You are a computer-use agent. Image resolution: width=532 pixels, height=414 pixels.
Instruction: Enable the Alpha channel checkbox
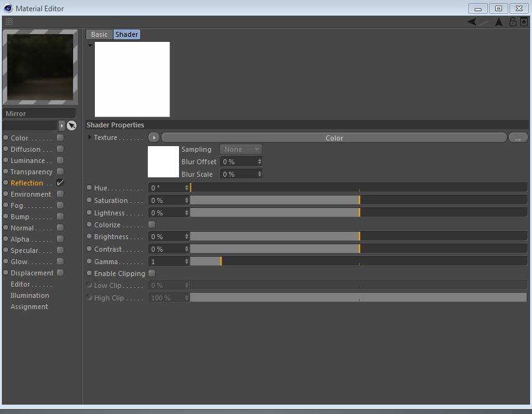[60, 239]
